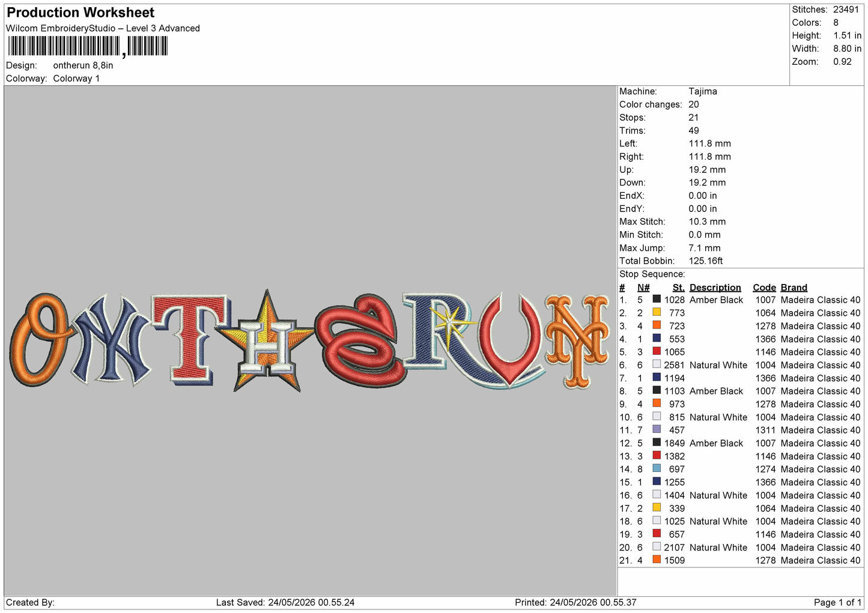Click the lavender swatch beside stitch count 457
Screen dimensions: 868x613
(657, 429)
